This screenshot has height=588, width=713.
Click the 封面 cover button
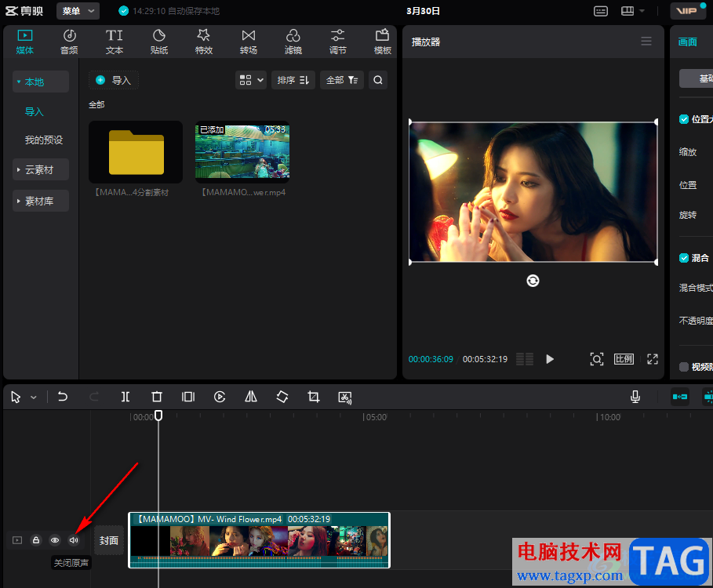[x=108, y=540]
